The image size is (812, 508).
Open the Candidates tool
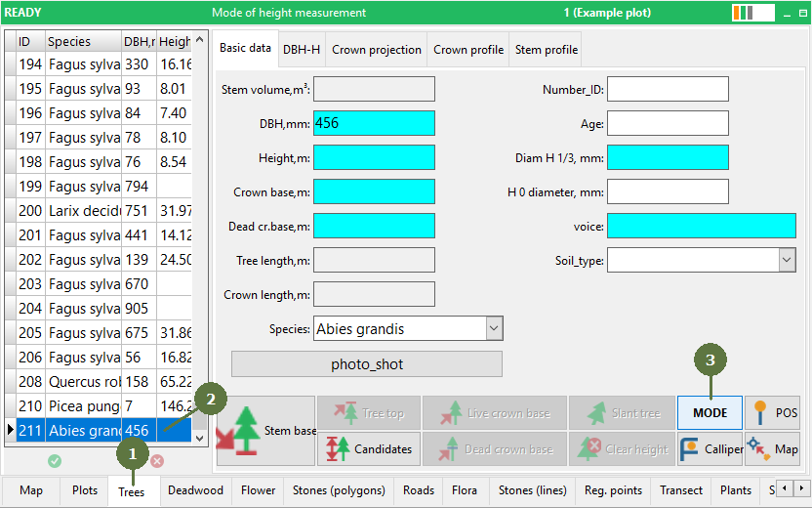pyautogui.click(x=369, y=449)
